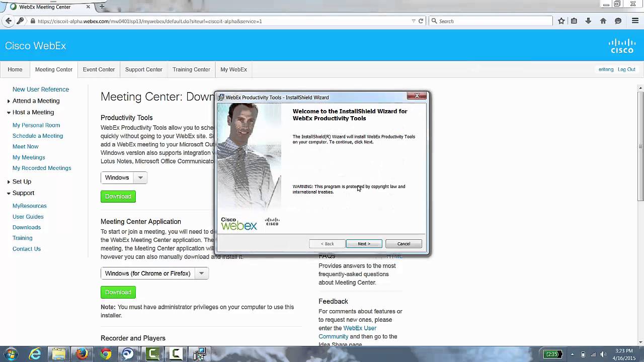Click the green battery indicator in the tray

tap(552, 354)
